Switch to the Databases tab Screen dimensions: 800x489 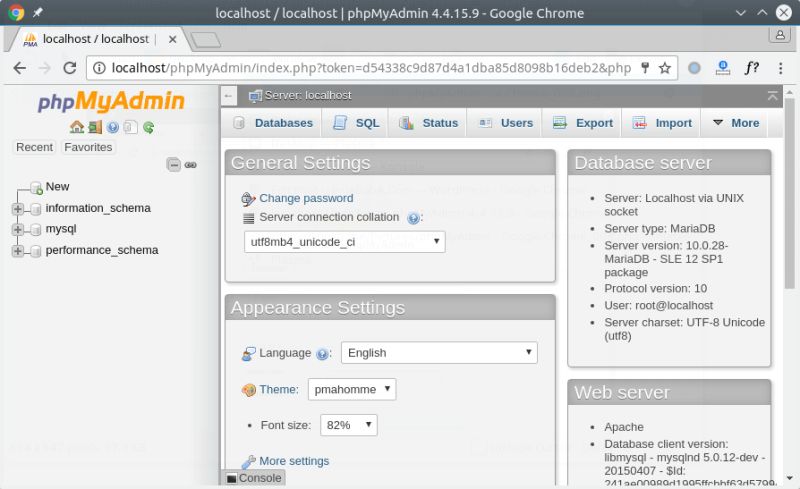273,123
